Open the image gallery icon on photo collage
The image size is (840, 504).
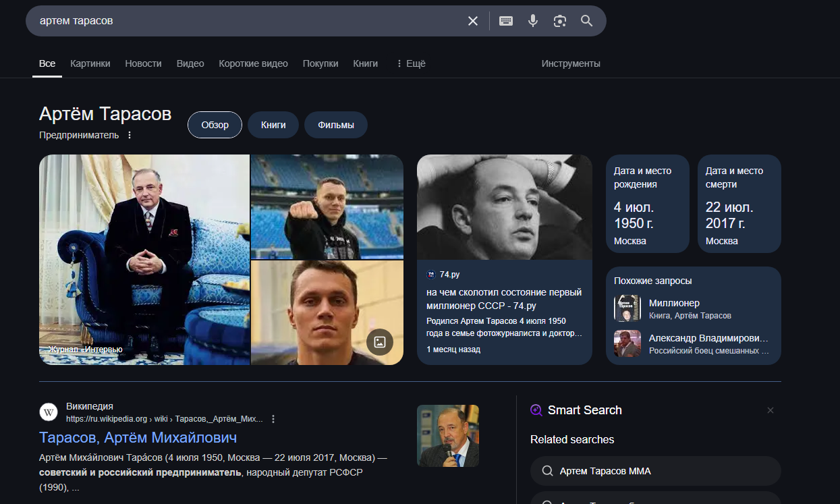point(380,342)
